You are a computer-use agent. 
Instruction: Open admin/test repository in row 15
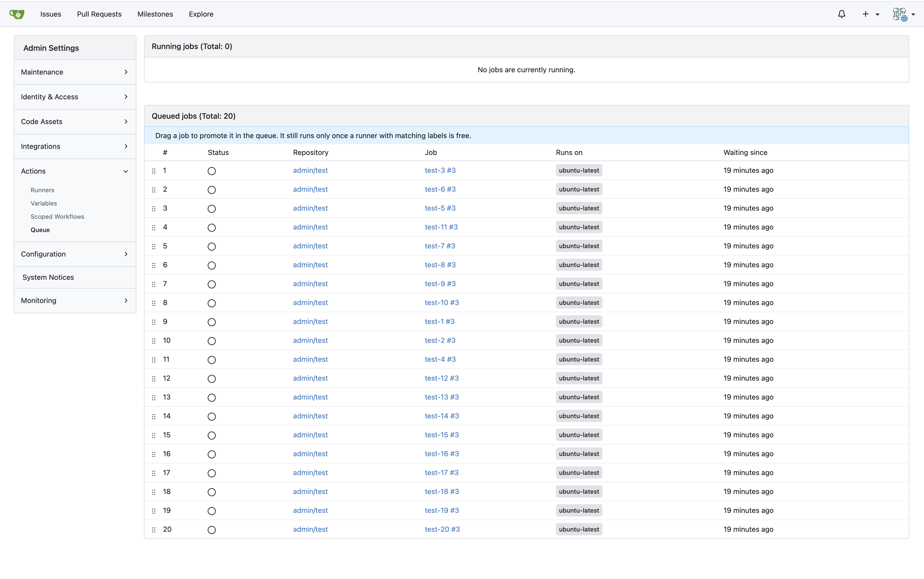(x=310, y=435)
